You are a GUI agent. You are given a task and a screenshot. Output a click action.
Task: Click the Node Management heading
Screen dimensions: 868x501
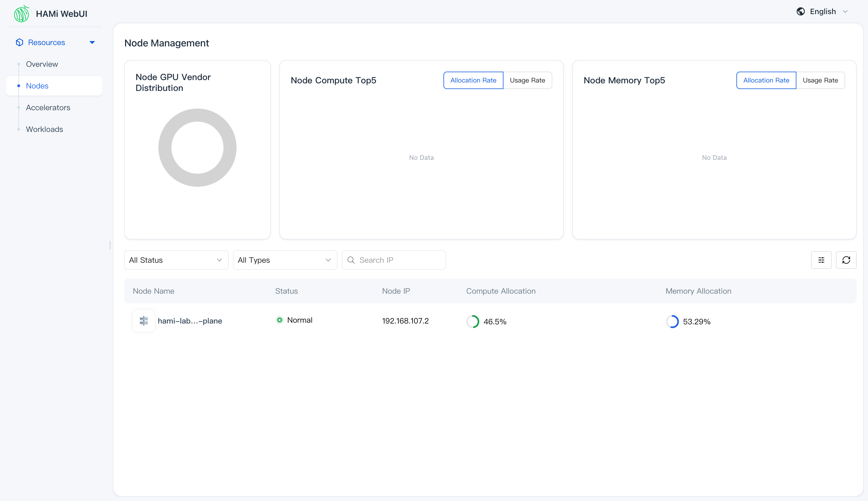pos(167,43)
